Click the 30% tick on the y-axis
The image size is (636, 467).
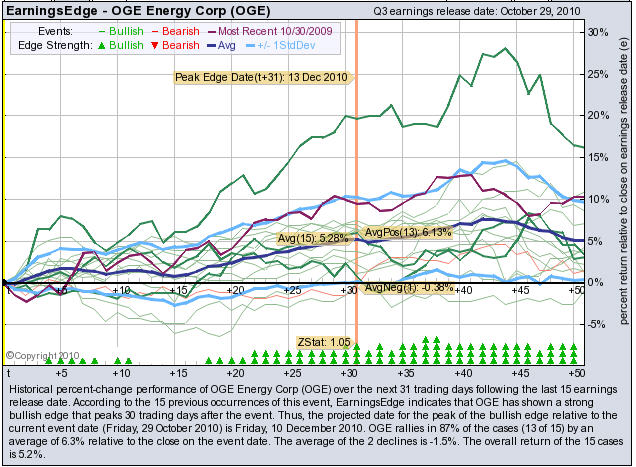coord(599,32)
